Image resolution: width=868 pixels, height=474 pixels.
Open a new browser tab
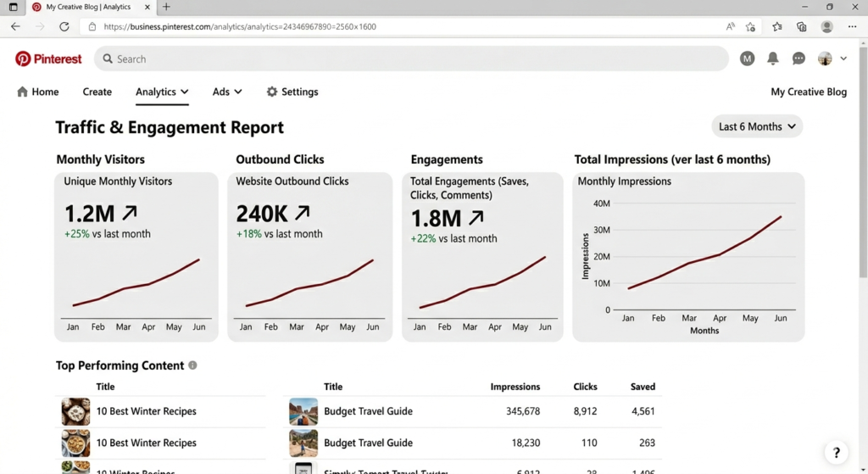pyautogui.click(x=166, y=7)
